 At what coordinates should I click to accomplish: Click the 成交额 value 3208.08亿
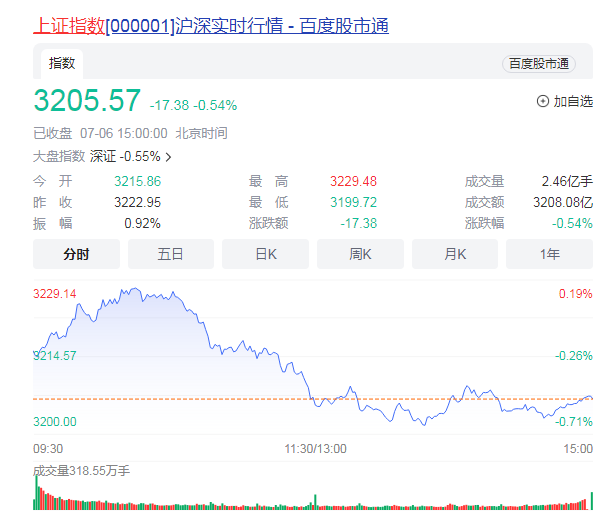pos(563,202)
